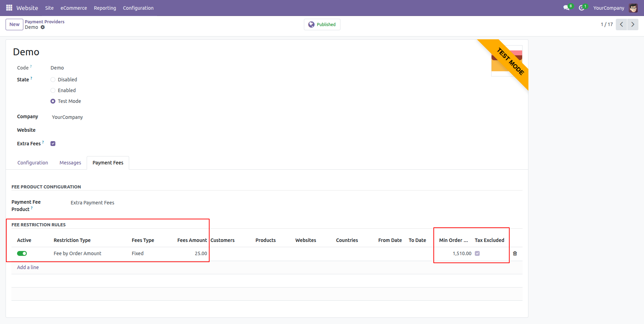The image size is (644, 324).
Task: Open the chat messages icon
Action: [566, 8]
